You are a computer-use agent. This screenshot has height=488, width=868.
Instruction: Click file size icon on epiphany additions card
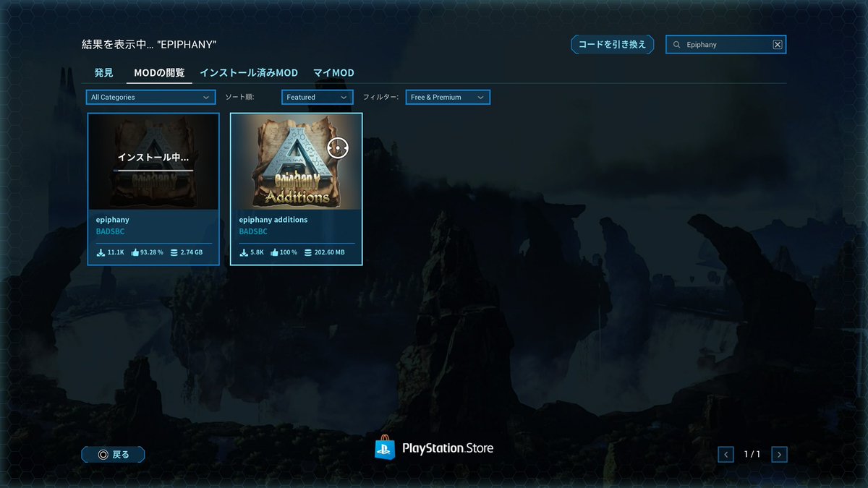(309, 253)
